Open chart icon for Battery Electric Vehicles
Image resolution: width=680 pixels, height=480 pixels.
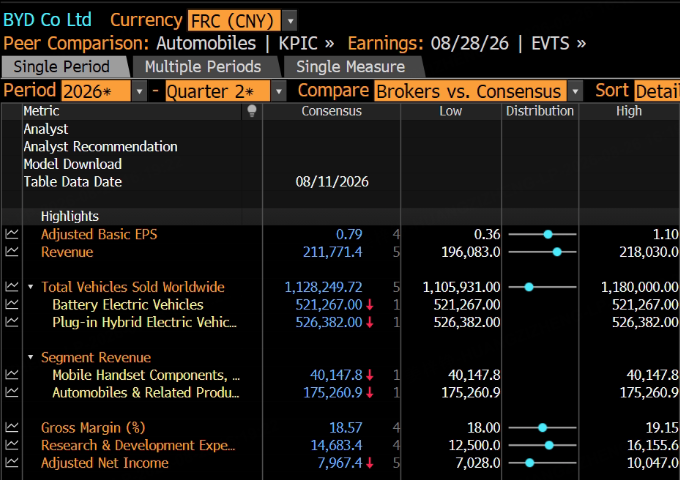pos(12,305)
